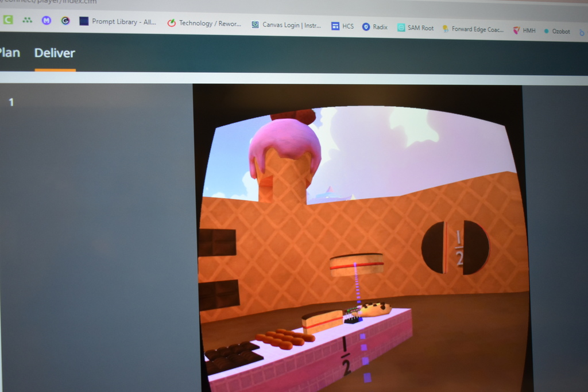Click the pink ice cream cone tower
Image resolution: width=588 pixels, height=392 pixels.
tap(285, 154)
